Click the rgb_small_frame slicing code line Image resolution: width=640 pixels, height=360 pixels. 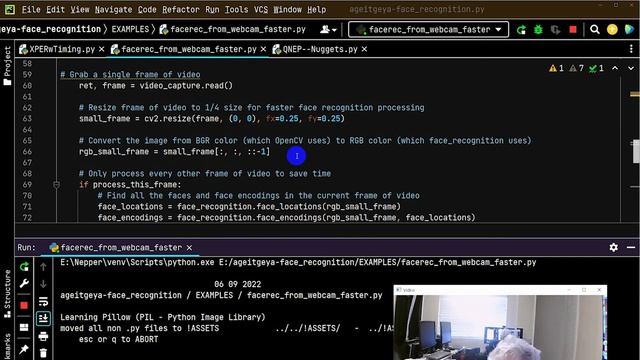pyautogui.click(x=174, y=152)
